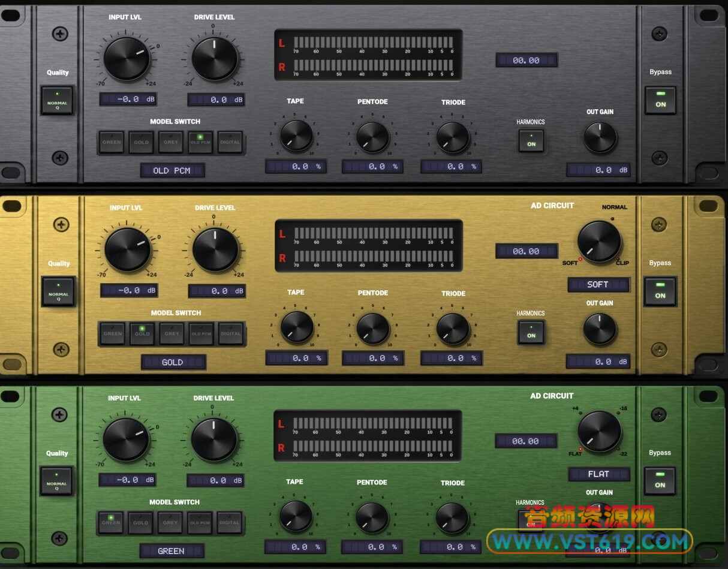Click TAPE knob on the grey unit
Screen dimensions: 728x569
297,136
